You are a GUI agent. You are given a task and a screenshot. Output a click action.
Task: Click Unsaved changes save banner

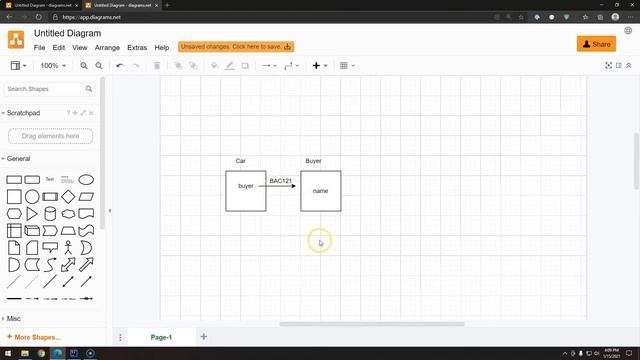(x=236, y=47)
